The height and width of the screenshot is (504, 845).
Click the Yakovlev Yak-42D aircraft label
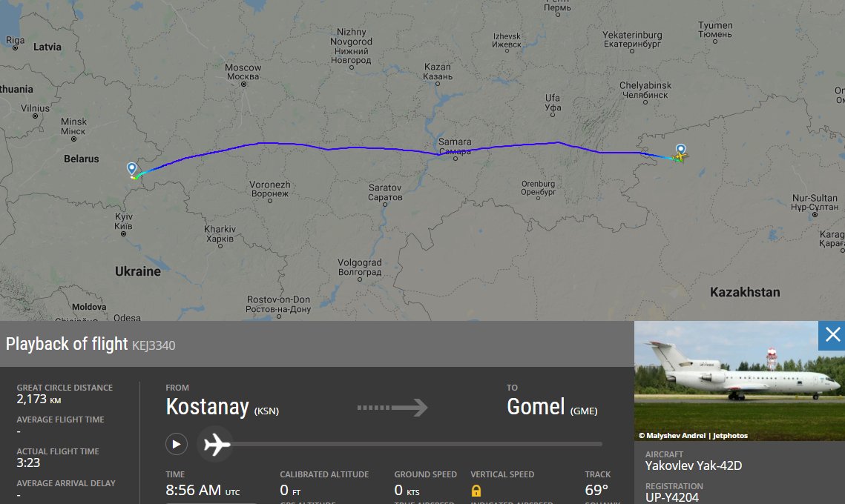[694, 465]
